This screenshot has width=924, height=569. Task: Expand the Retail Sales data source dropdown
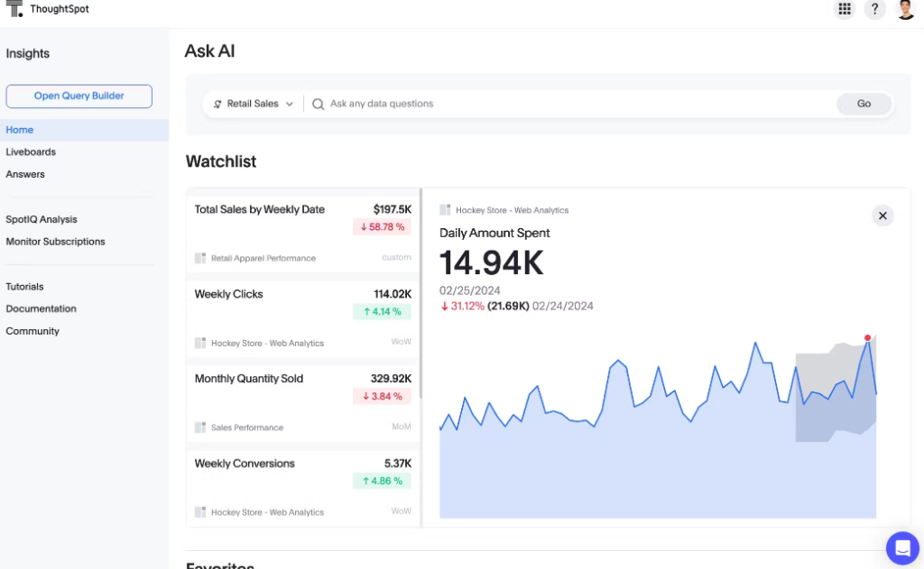[x=253, y=104]
